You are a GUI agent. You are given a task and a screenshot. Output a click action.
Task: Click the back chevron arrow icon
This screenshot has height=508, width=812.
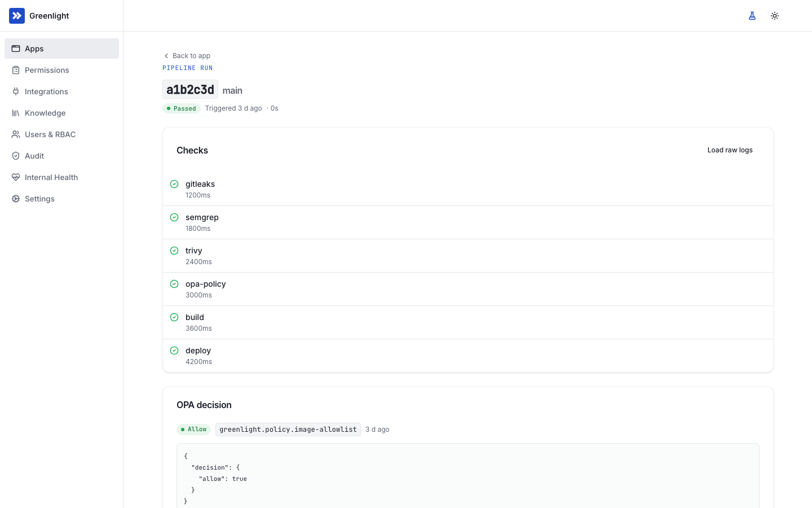(166, 56)
